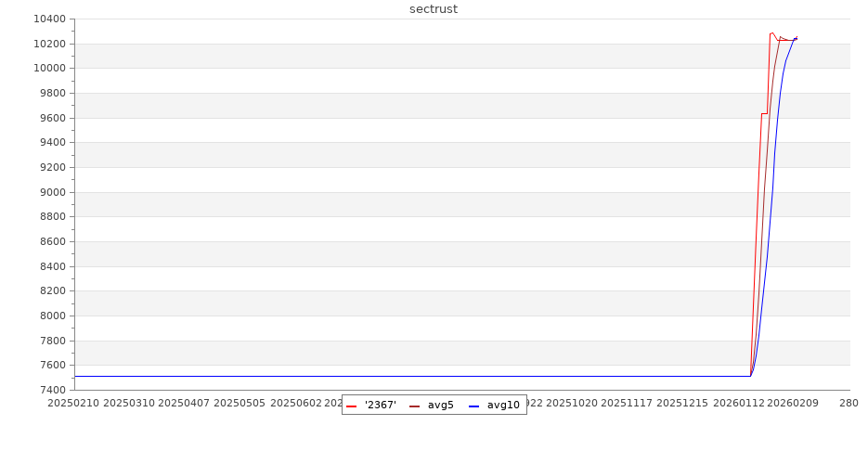The width and height of the screenshot is (868, 464).
Task: Click the 8200 y-axis value label
Action: point(51,291)
